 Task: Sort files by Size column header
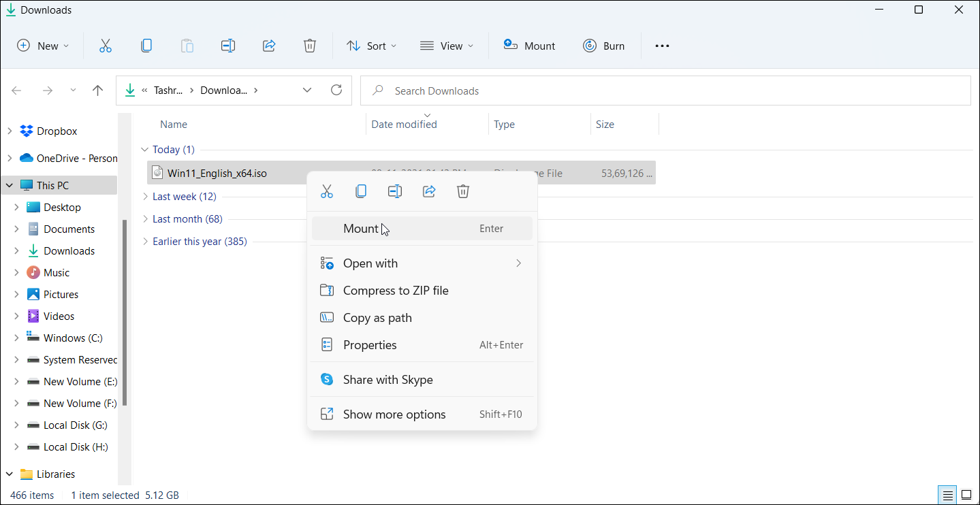pos(605,125)
